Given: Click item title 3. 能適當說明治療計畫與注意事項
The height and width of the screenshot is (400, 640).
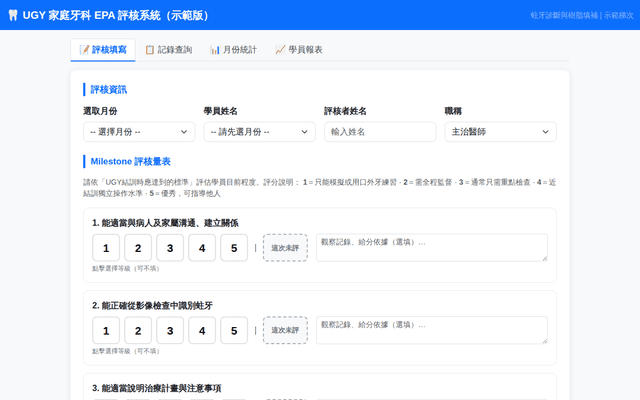Looking at the screenshot, I should point(157,388).
